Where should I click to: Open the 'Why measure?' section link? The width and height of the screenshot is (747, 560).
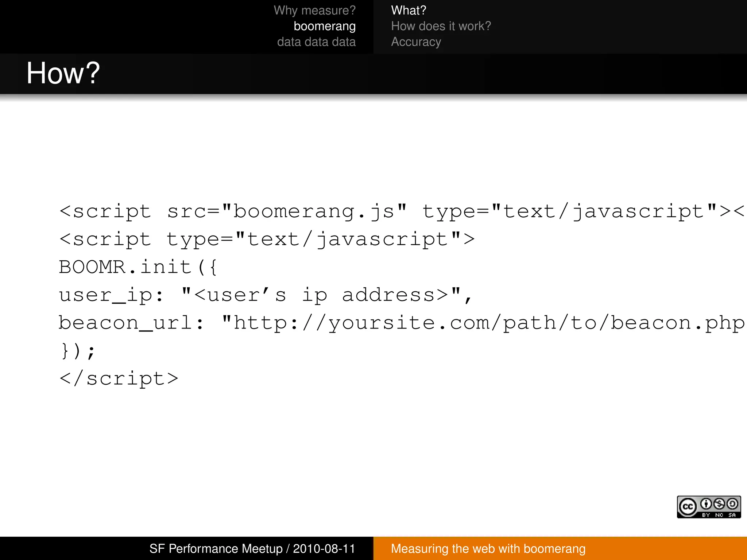(314, 11)
